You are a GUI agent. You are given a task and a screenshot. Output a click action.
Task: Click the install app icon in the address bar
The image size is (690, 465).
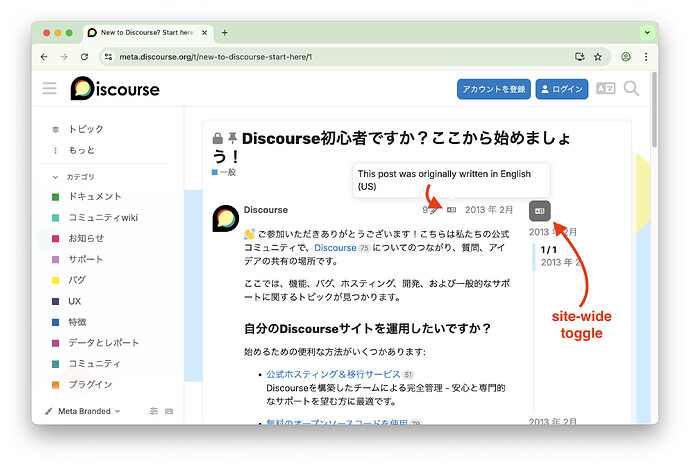click(x=580, y=57)
